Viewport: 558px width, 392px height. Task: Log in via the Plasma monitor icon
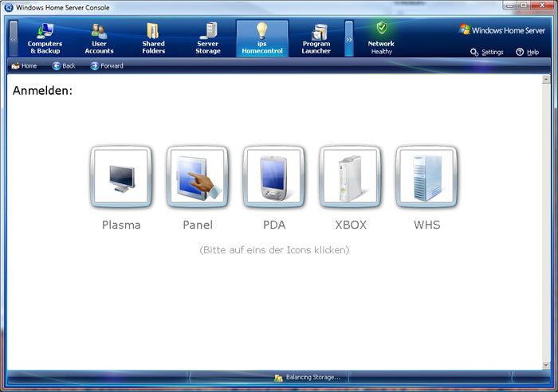coord(121,176)
